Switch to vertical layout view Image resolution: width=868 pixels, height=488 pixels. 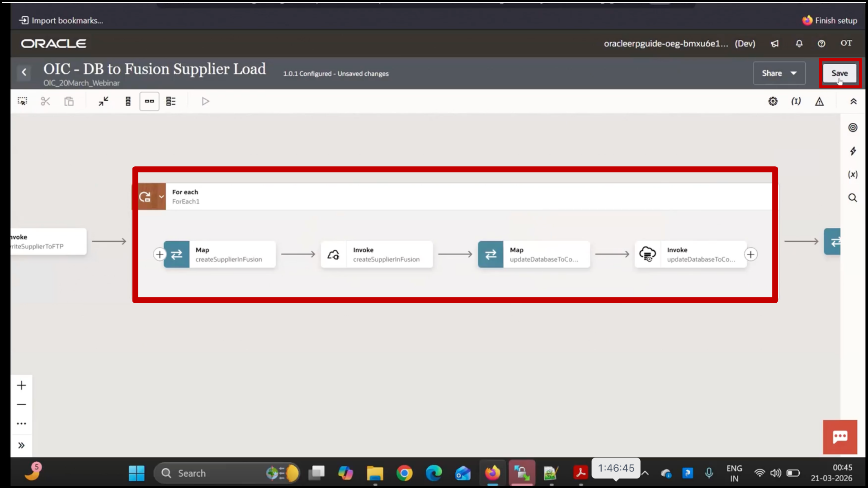coord(128,101)
